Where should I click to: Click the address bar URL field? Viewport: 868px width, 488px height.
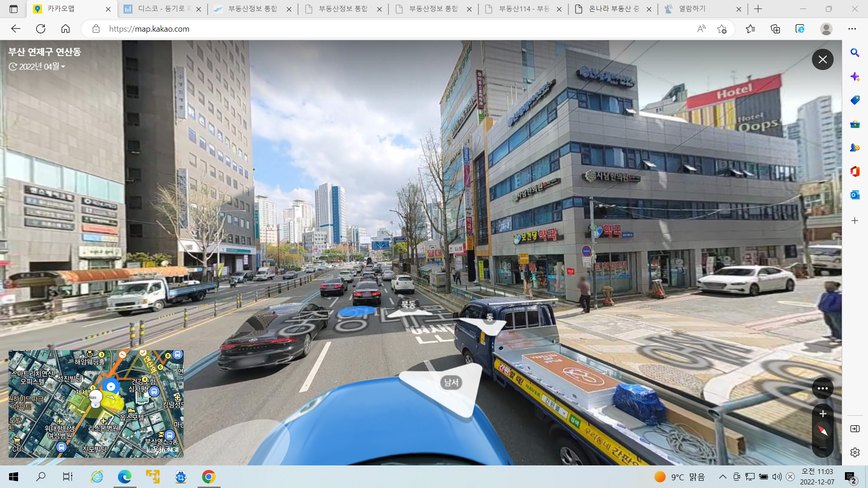pos(389,29)
